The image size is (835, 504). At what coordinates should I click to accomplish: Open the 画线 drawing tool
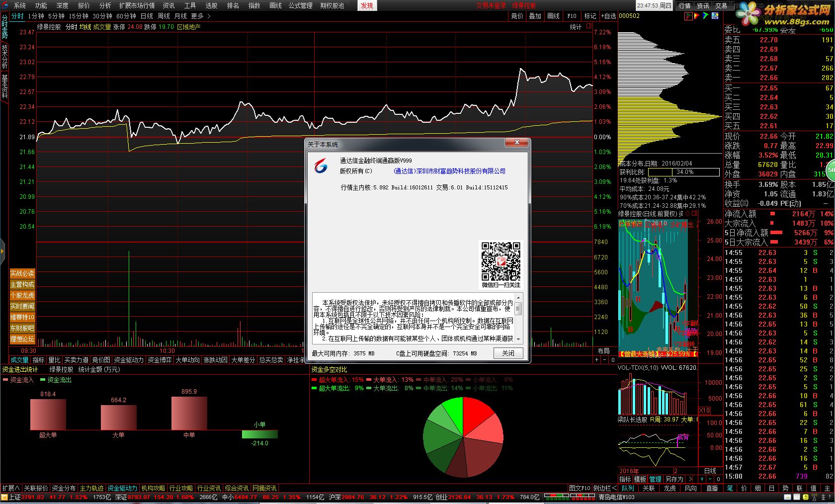point(553,16)
